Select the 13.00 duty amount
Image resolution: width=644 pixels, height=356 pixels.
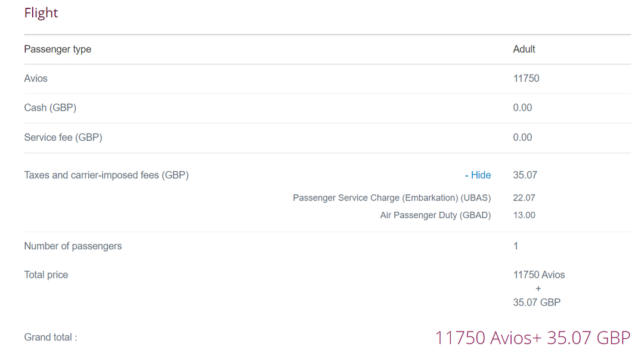(524, 215)
